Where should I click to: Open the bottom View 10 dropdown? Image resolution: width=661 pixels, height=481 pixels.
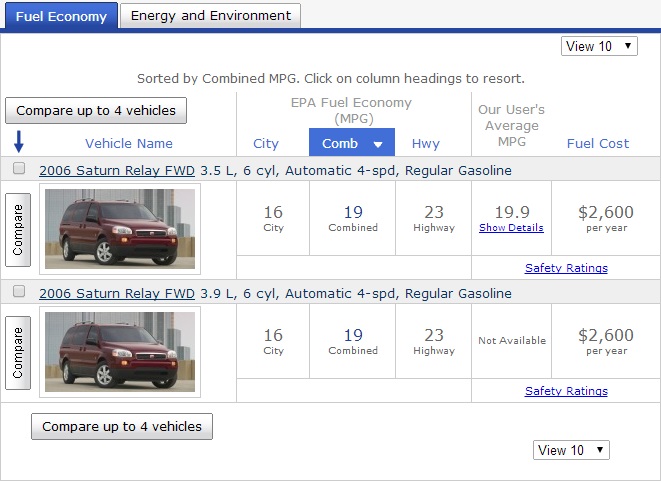coord(572,450)
